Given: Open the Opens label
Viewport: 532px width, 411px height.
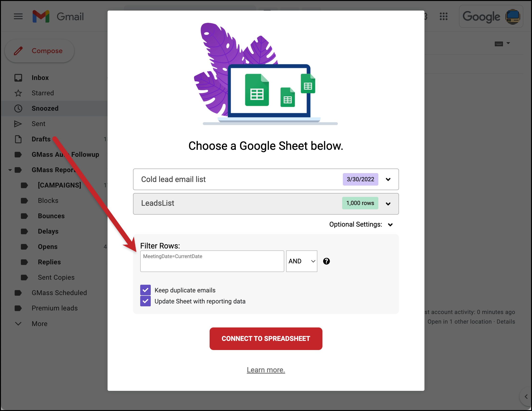Looking at the screenshot, I should coord(48,247).
